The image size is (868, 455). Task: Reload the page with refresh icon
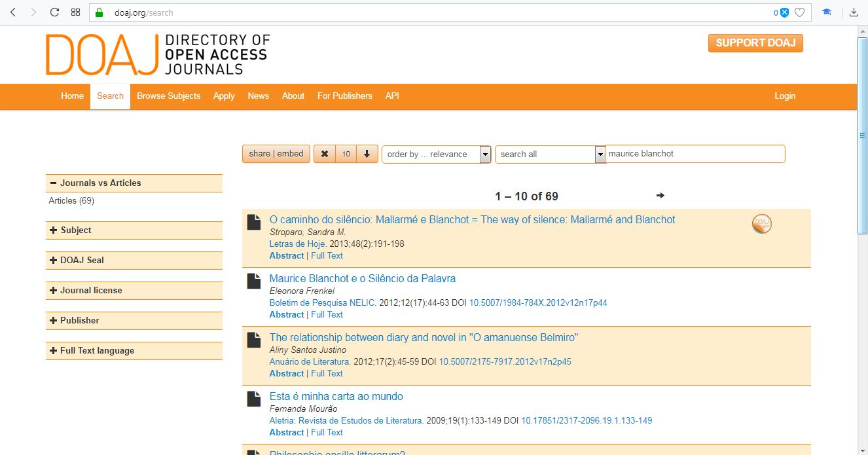[x=54, y=12]
